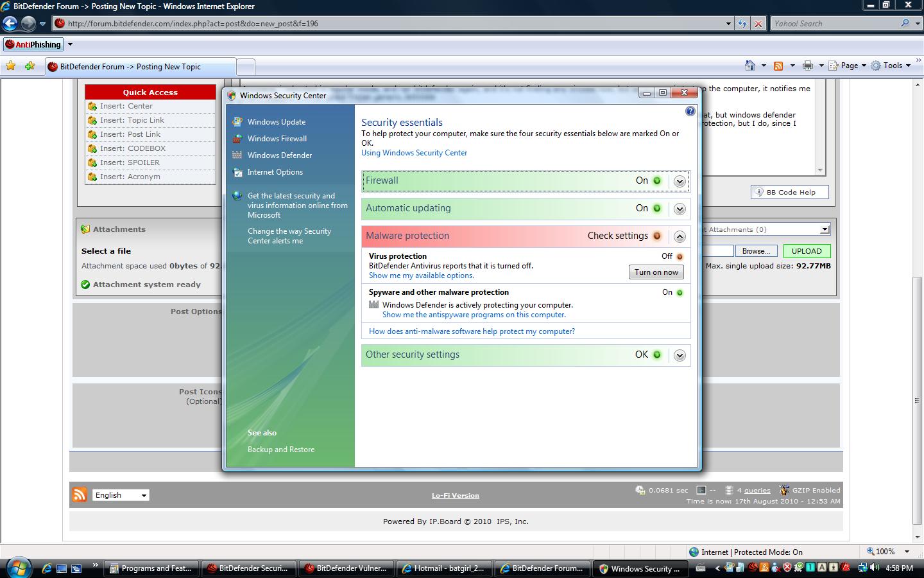Expand the Firewall section
Screen dimensions: 924x578
[680, 181]
